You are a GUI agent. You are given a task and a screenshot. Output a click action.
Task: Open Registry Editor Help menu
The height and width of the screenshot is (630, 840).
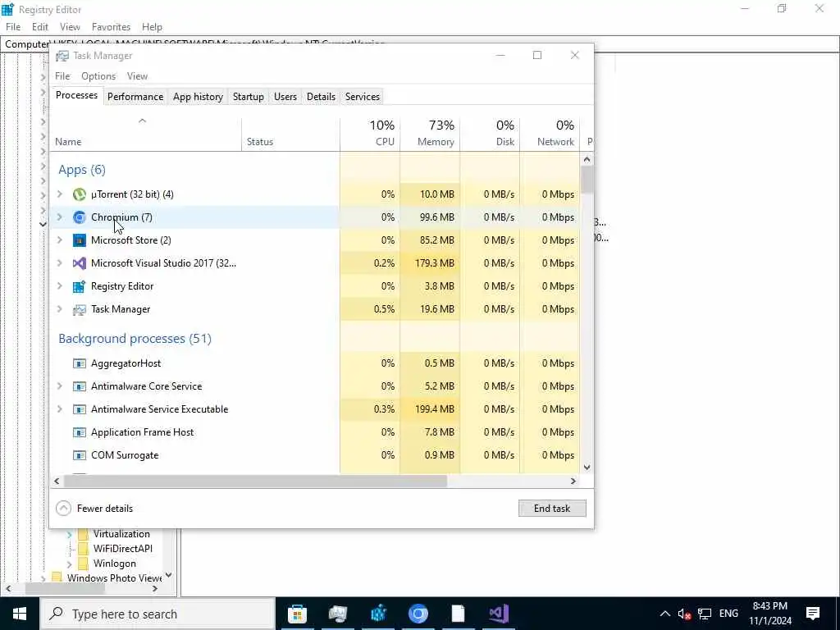(x=152, y=27)
